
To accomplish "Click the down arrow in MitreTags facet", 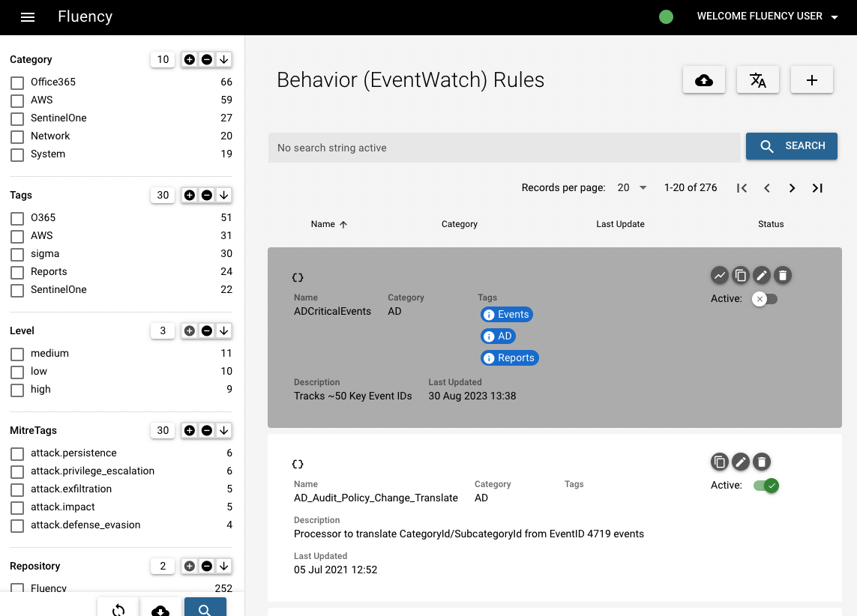I will [x=223, y=430].
